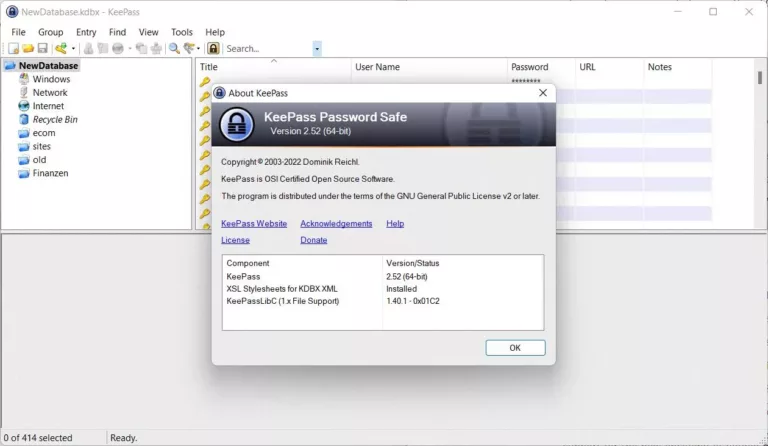Open the Entry menu
The width and height of the screenshot is (768, 446).
(86, 32)
